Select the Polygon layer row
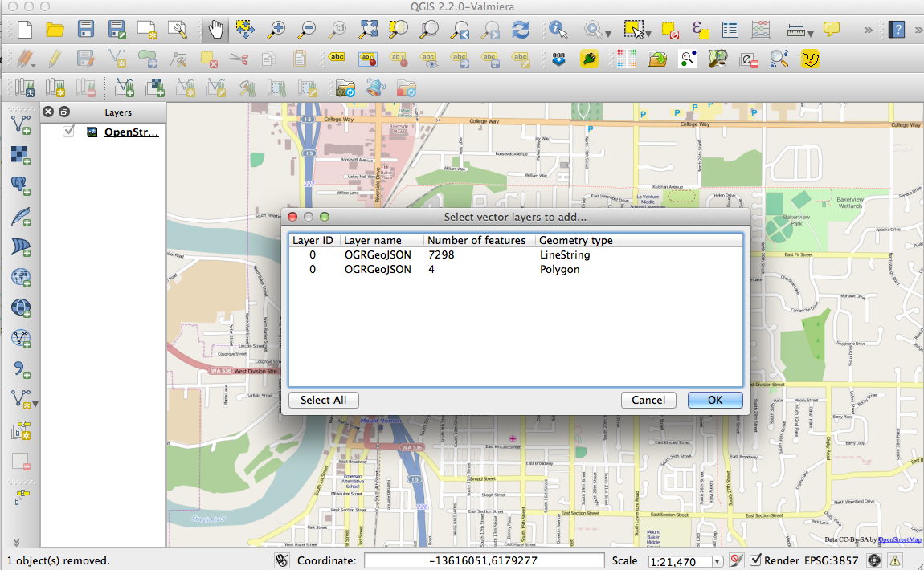Viewport: 924px width, 570px height. click(515, 269)
